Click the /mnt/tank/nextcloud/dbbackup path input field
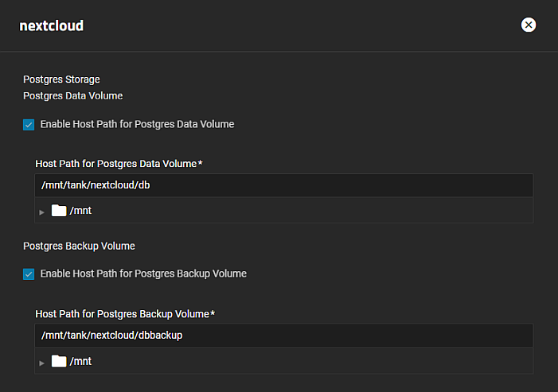558x392 pixels. 283,335
